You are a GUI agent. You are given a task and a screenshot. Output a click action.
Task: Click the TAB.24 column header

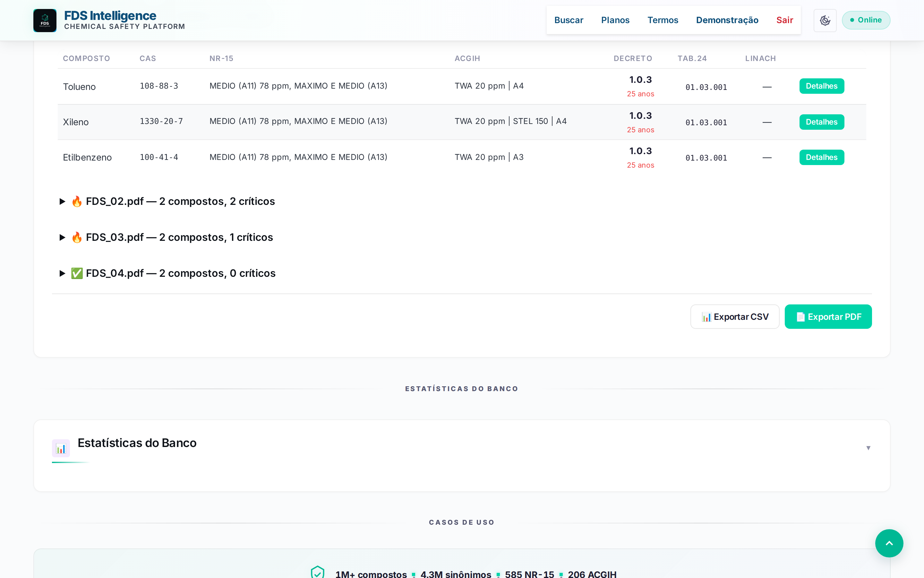click(692, 58)
